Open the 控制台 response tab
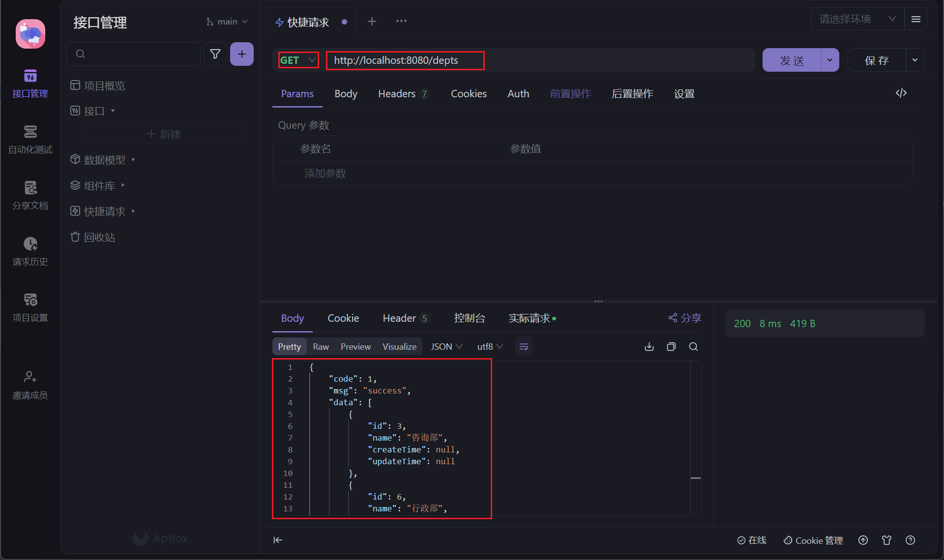Image resolution: width=944 pixels, height=560 pixels. [469, 318]
